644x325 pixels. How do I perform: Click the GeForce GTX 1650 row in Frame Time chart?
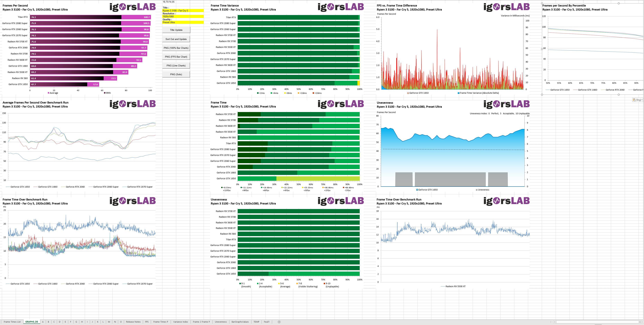(x=299, y=178)
